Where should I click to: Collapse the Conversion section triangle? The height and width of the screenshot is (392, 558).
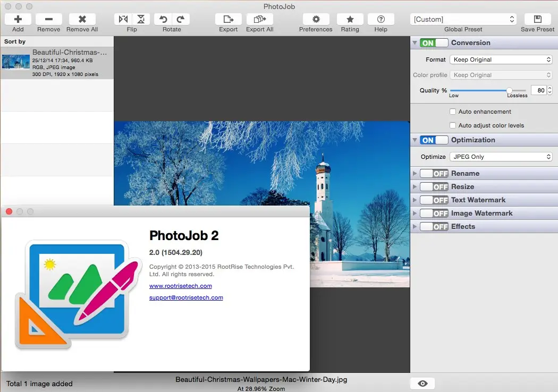[x=415, y=42]
